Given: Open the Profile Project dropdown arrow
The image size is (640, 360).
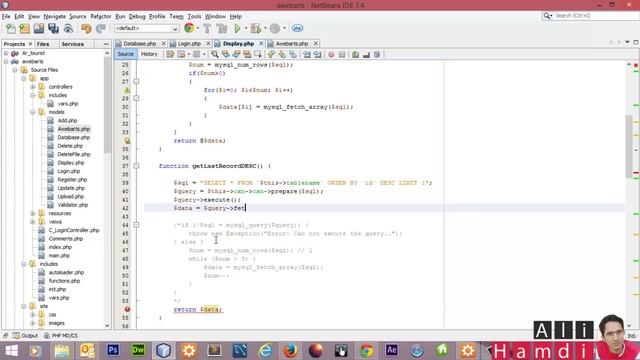Looking at the screenshot, I should [284, 29].
